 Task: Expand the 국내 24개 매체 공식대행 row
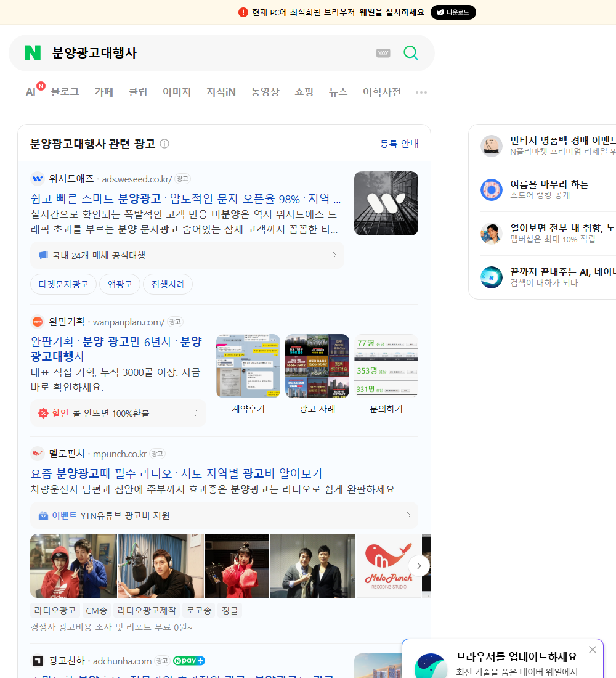187,255
